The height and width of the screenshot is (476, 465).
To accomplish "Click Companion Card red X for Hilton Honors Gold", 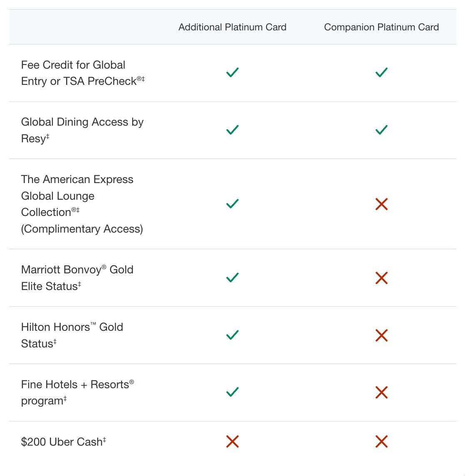I will (x=381, y=335).
